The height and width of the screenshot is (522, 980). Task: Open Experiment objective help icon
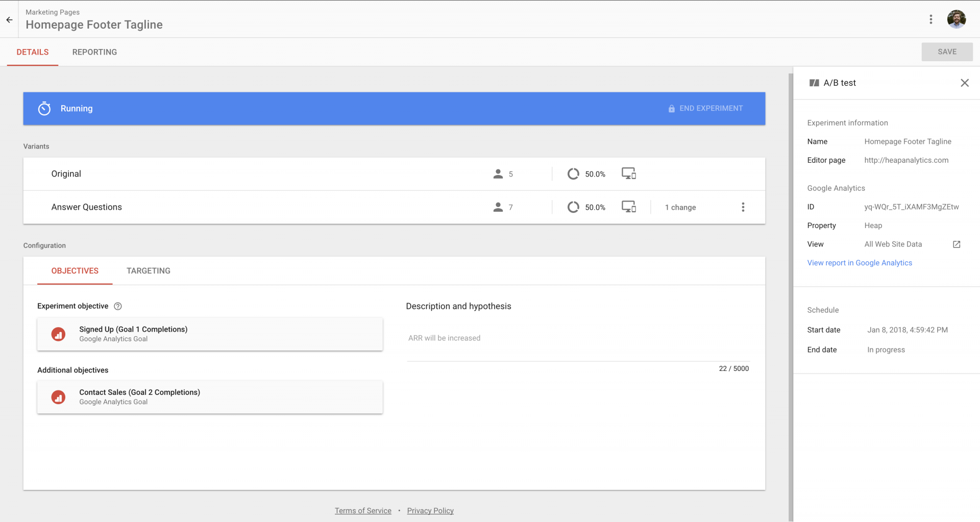click(118, 306)
